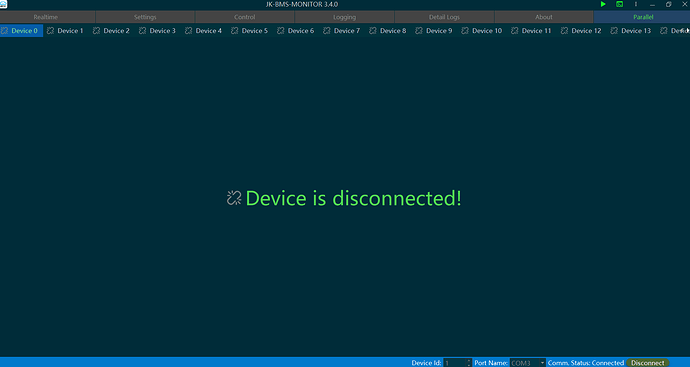Switch to the Detail Logs tab
This screenshot has width=690, height=367.
click(444, 17)
